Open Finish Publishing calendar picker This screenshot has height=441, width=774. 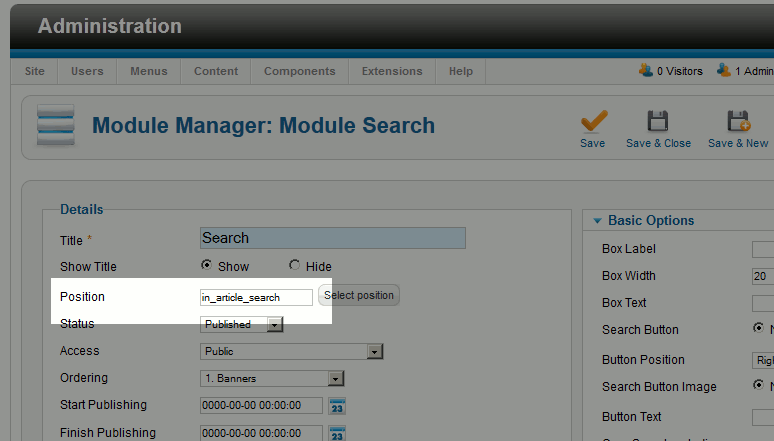coord(337,434)
